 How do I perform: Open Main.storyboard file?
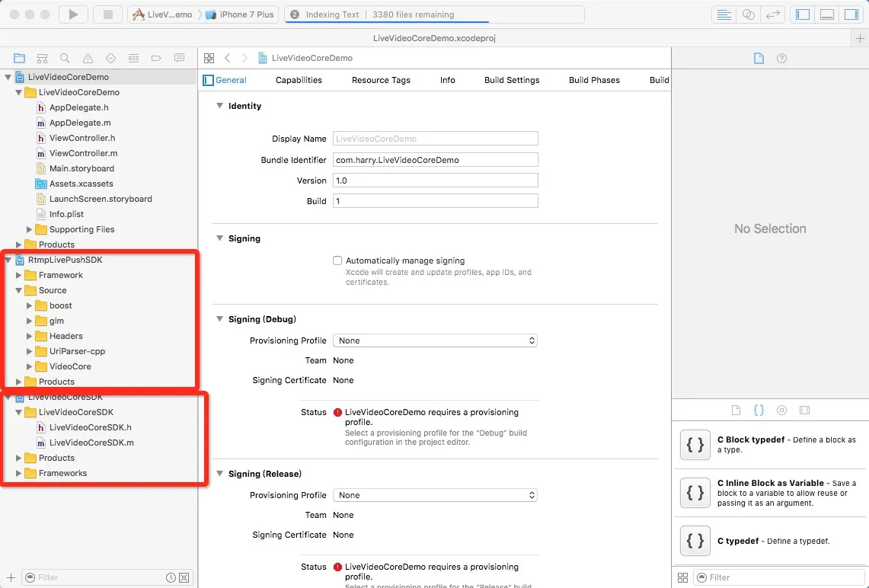coord(81,168)
